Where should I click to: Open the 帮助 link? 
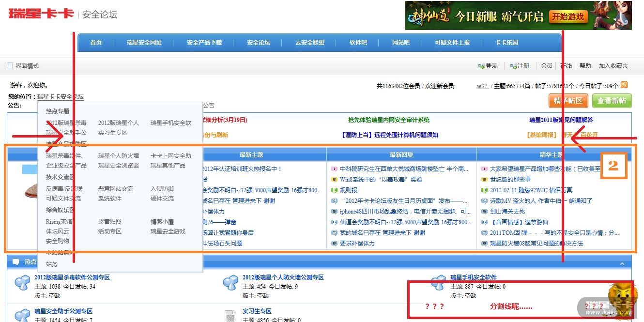point(585,66)
